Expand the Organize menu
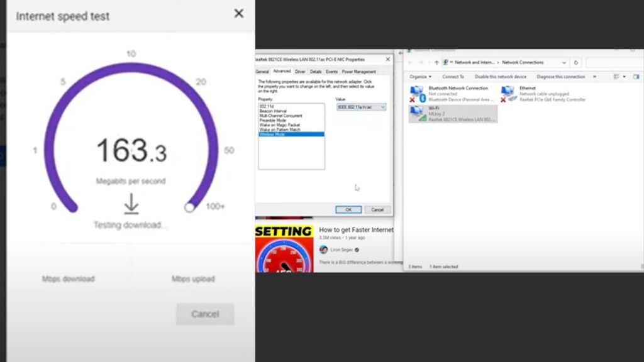This screenshot has height=362, width=644. pyautogui.click(x=421, y=77)
